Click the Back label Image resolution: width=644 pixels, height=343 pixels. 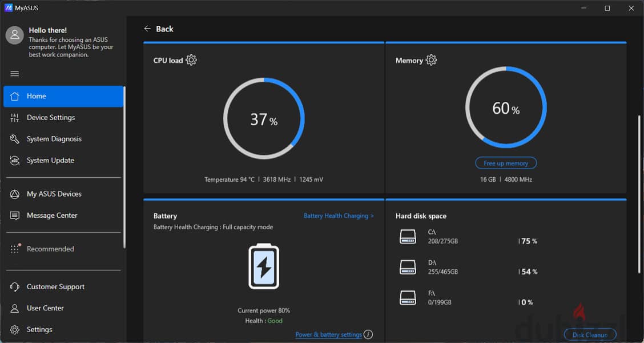pos(164,29)
